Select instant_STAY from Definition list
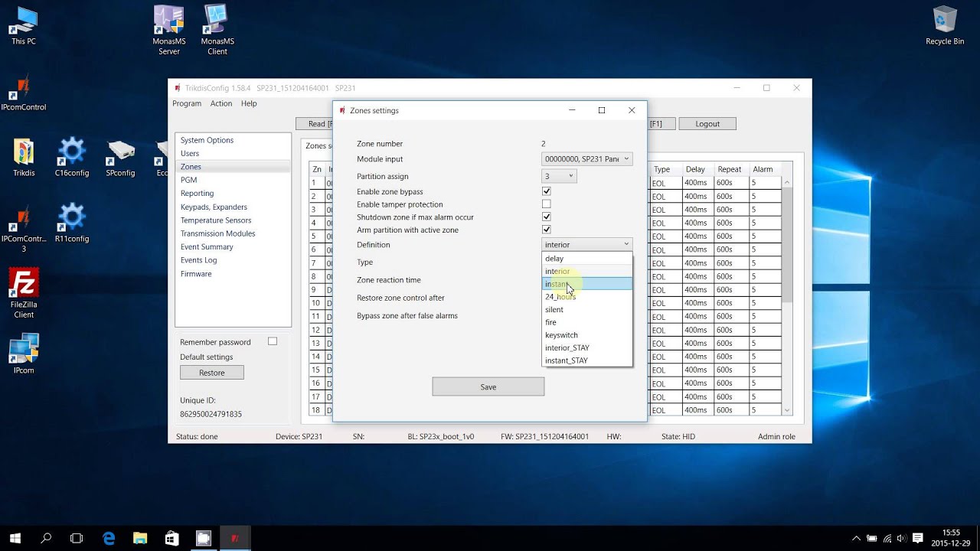The image size is (980, 551). click(x=587, y=360)
